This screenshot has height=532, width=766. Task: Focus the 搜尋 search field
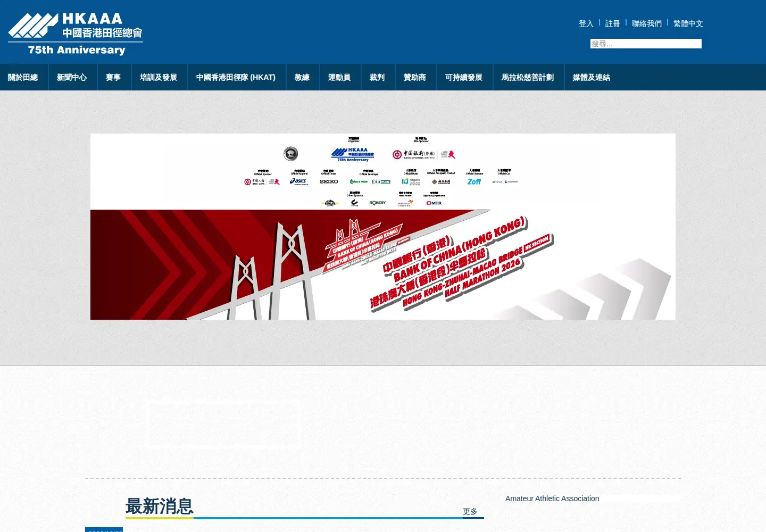[646, 44]
